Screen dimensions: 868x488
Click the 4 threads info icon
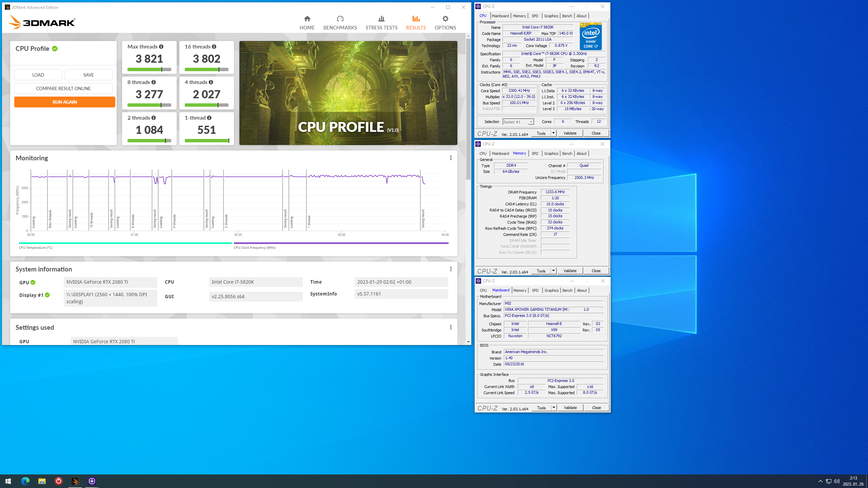click(211, 82)
